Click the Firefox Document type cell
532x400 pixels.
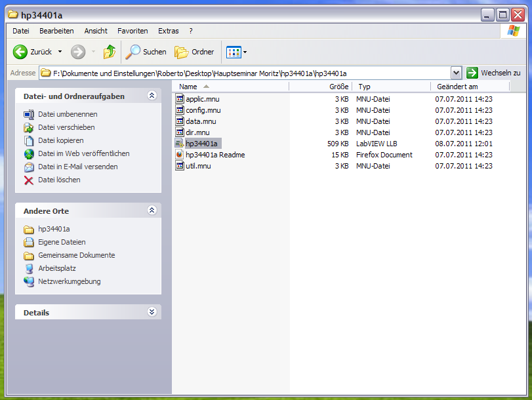384,155
